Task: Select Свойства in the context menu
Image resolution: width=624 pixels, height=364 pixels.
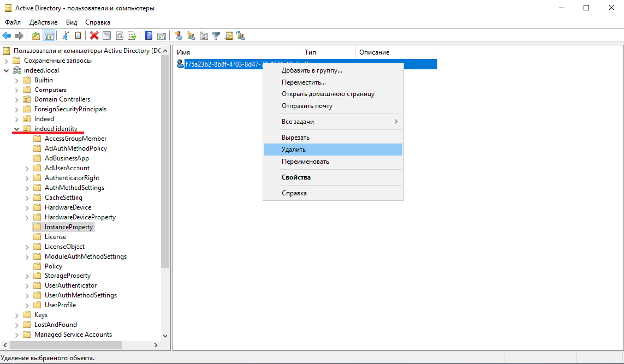Action: (x=296, y=177)
